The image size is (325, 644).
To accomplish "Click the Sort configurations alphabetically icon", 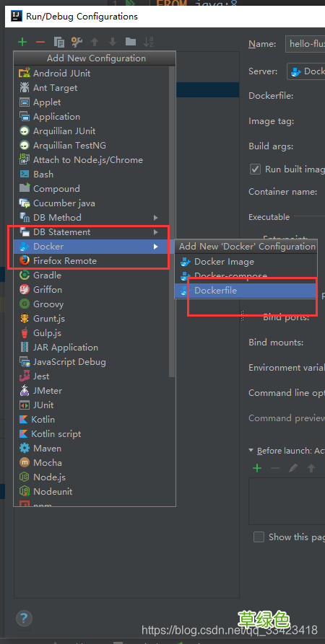I will [149, 42].
